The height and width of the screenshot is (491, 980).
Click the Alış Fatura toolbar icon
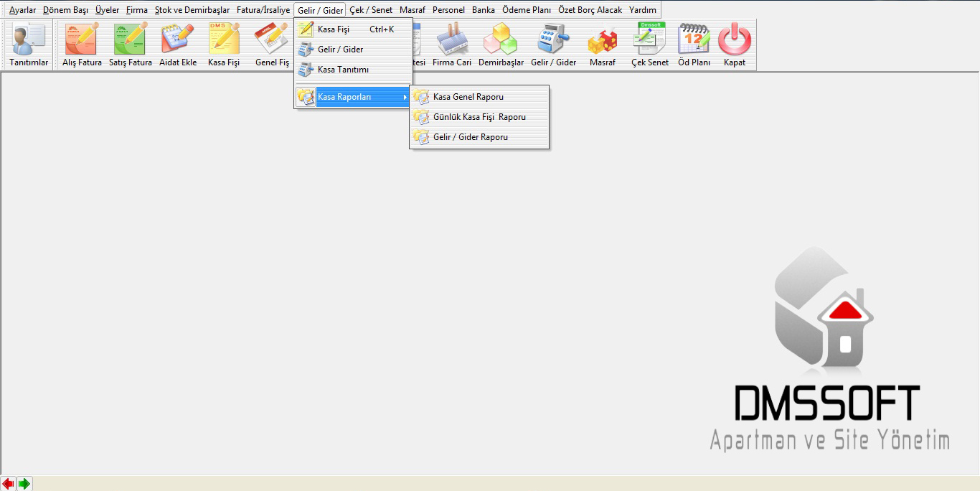(x=82, y=45)
